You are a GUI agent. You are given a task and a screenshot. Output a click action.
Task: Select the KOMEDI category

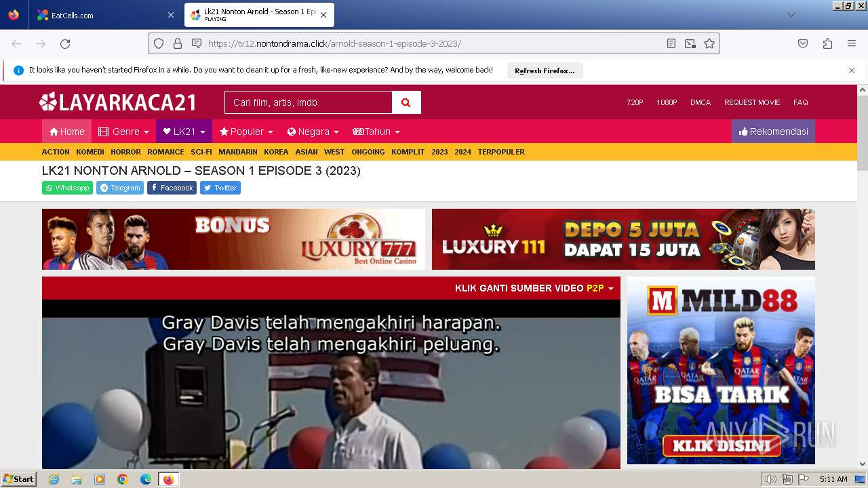pyautogui.click(x=90, y=152)
